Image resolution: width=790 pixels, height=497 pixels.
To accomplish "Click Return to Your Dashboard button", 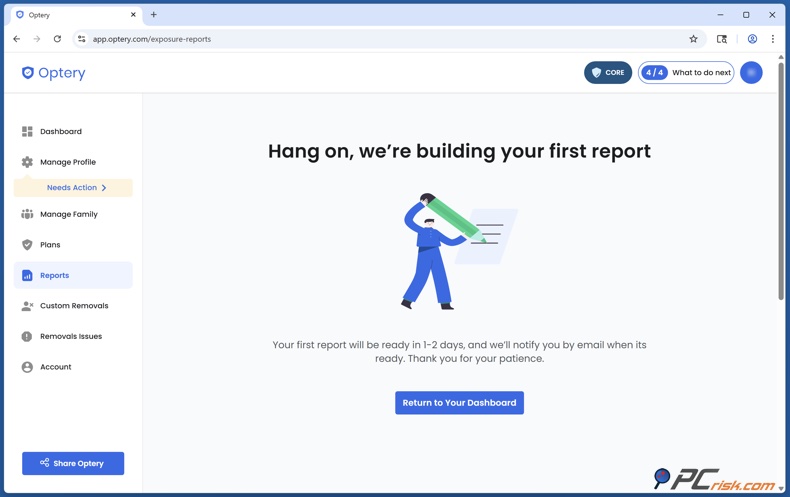I will click(x=459, y=403).
